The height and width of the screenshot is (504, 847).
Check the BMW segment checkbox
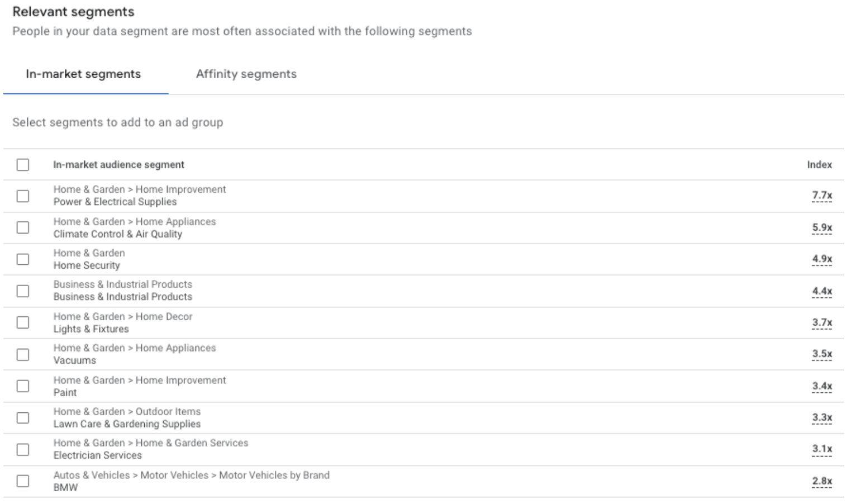[23, 481]
